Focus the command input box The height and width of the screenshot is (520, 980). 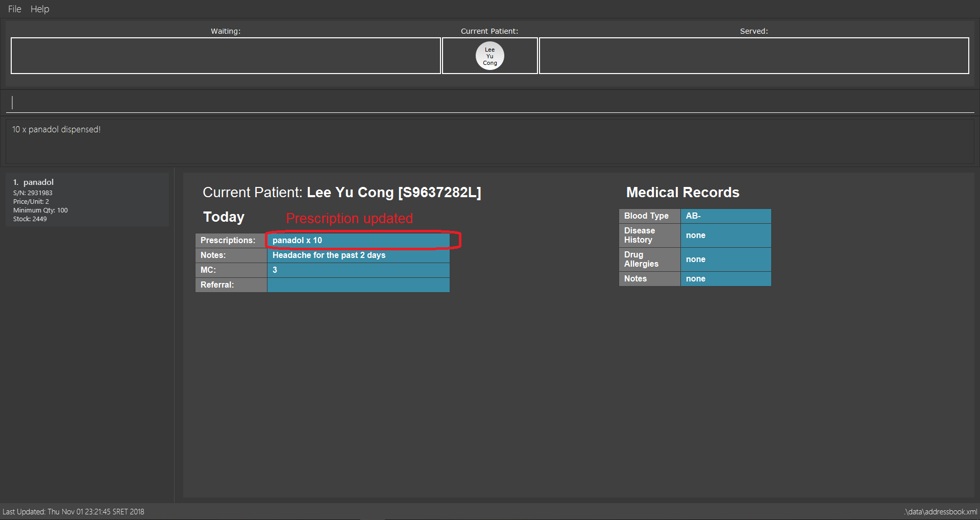click(x=490, y=102)
